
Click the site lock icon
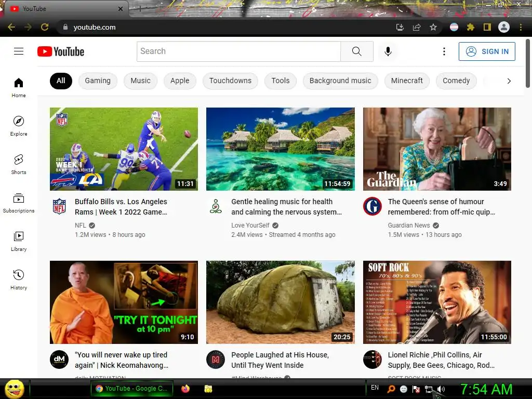(65, 27)
